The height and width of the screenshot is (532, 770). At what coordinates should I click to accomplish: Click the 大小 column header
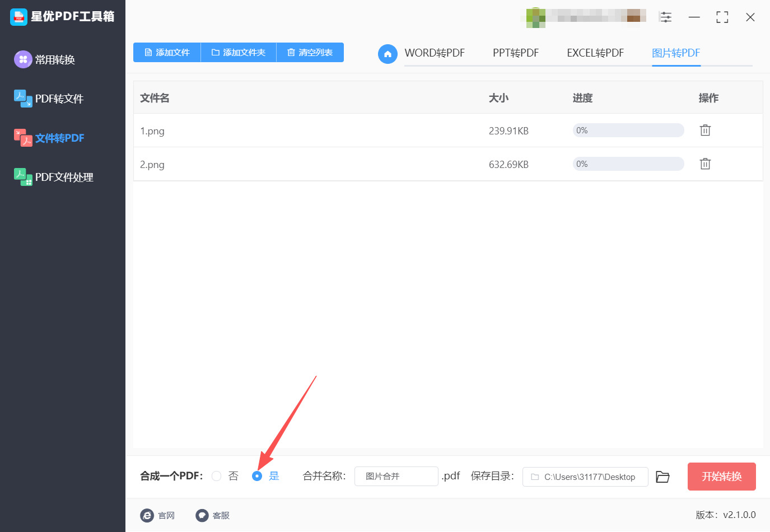[498, 98]
